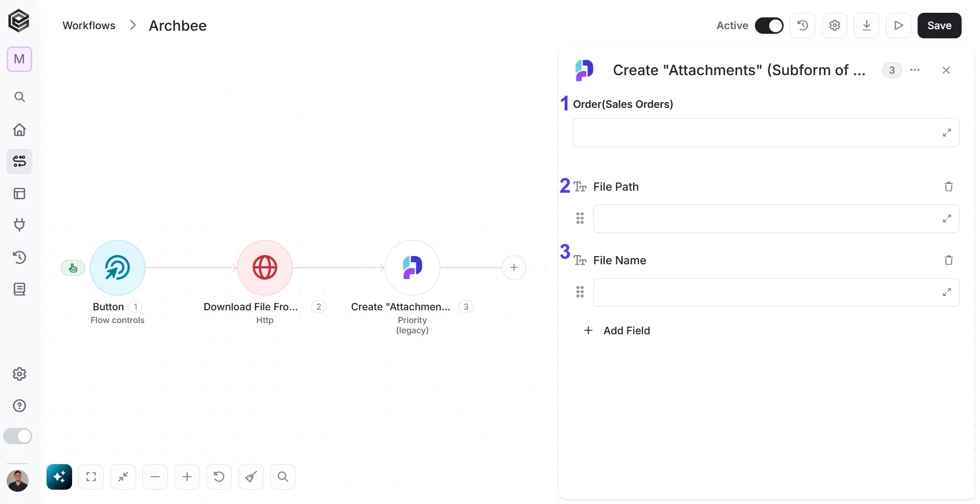The height and width of the screenshot is (504, 980).
Task: Select the Download File From Http node
Action: [x=265, y=267]
